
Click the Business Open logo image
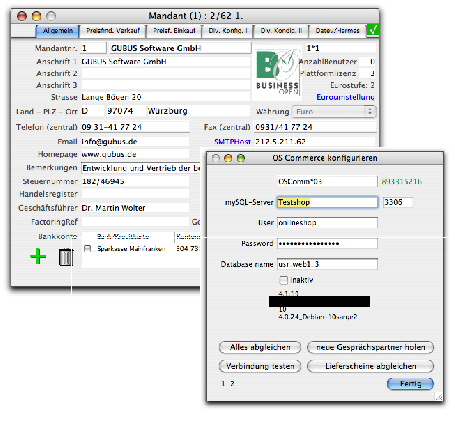click(x=277, y=73)
